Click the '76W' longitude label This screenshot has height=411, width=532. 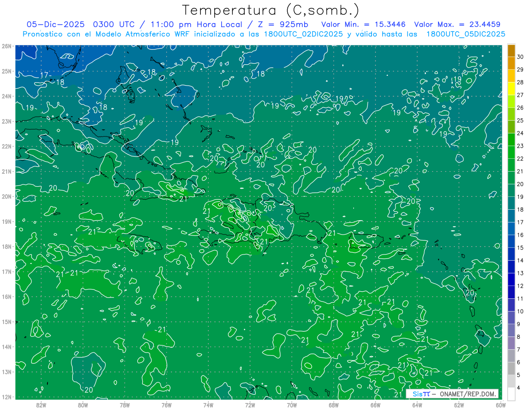167,405
